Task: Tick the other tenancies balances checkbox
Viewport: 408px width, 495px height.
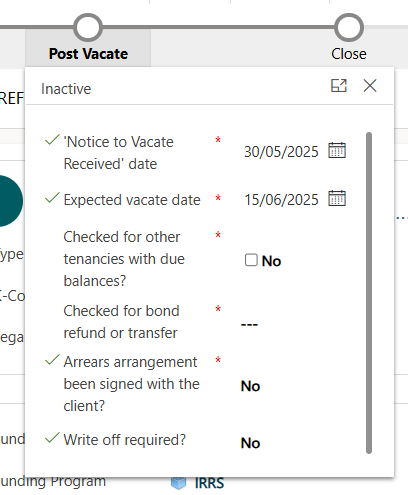Action: click(x=251, y=260)
